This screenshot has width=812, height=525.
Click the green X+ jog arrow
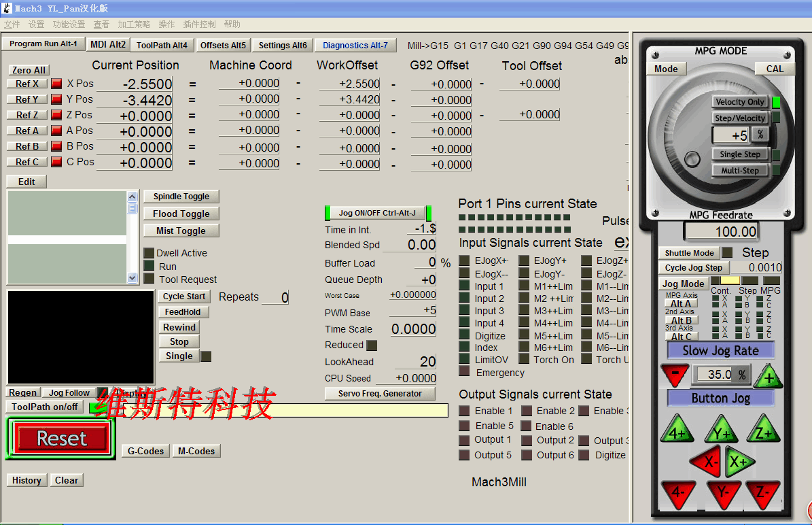pyautogui.click(x=739, y=461)
